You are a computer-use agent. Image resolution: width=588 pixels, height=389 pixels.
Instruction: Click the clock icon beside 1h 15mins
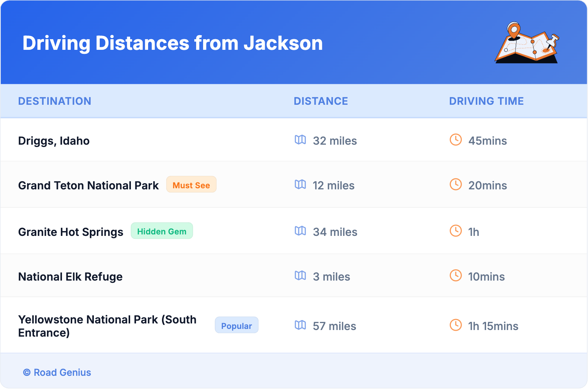(456, 325)
